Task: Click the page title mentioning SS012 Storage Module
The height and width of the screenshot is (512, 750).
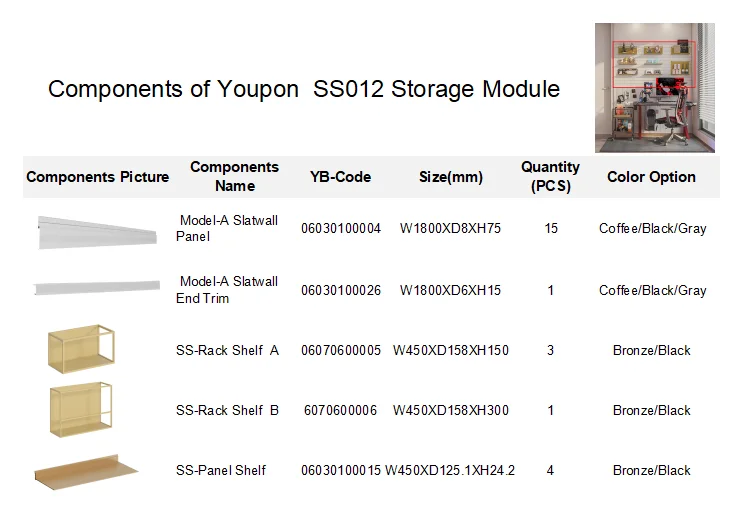Action: [303, 89]
